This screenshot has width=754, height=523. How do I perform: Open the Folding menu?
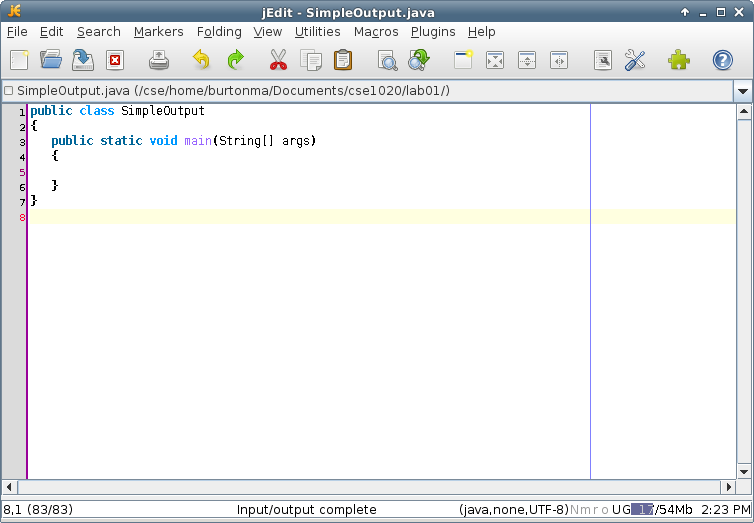coord(219,32)
